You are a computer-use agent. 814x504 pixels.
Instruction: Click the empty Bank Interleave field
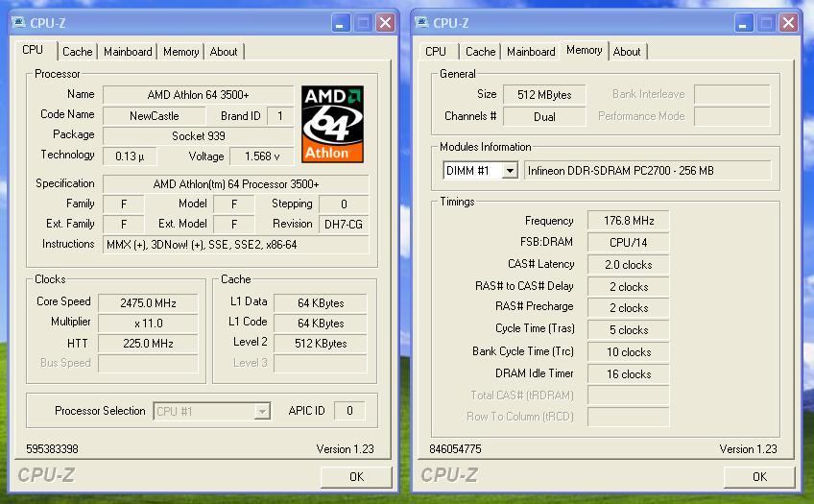pyautogui.click(x=732, y=94)
